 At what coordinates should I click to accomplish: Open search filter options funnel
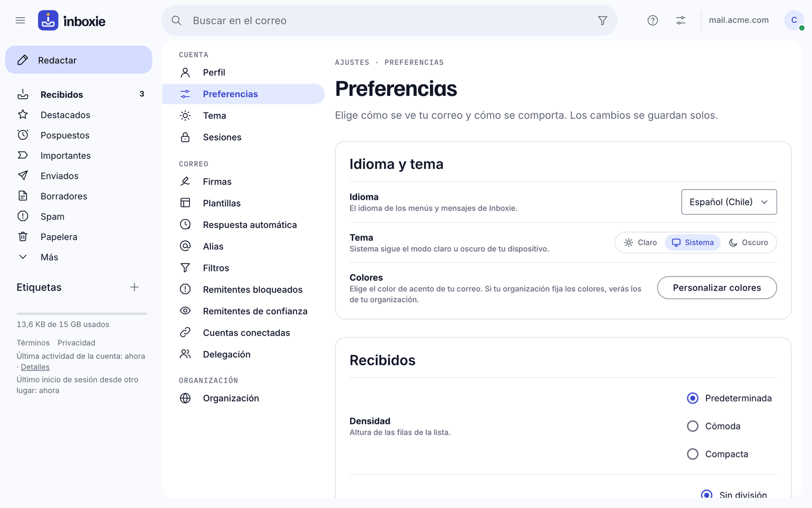tap(602, 20)
